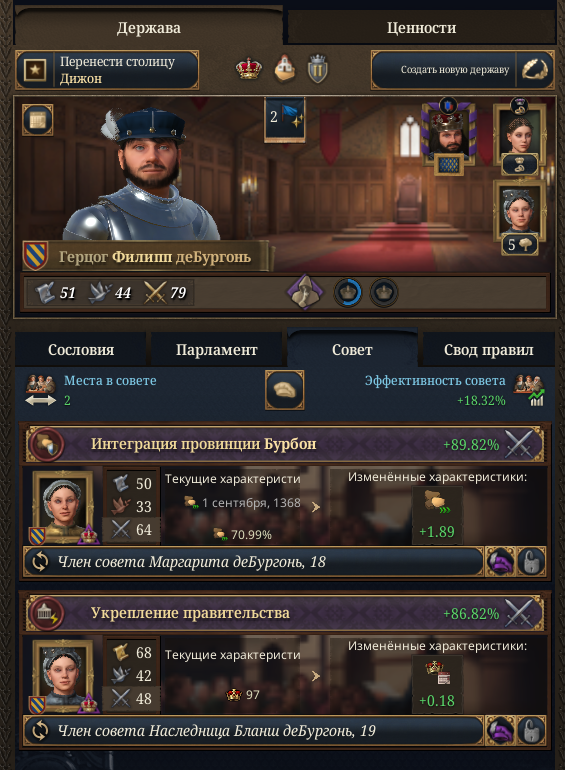Click crossed swords on Бурбон integration
Viewport: 565px width, 770px height.
[x=519, y=444]
